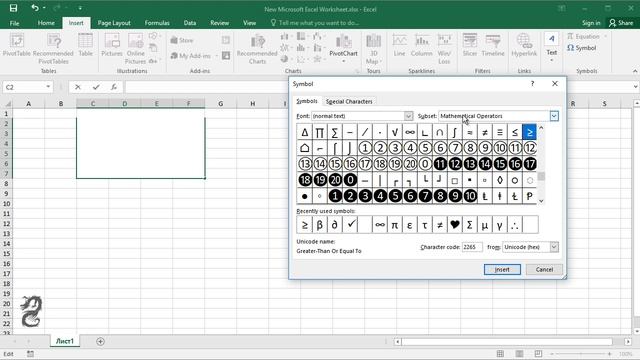
Task: Pick the mu symbol from recently used
Action: 485,224
